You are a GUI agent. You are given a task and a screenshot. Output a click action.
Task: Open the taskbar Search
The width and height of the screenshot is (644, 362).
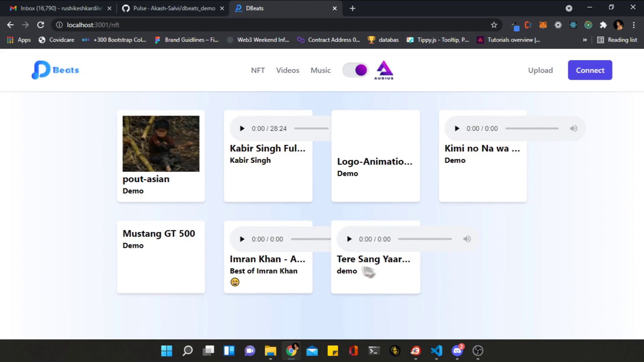[187, 351]
